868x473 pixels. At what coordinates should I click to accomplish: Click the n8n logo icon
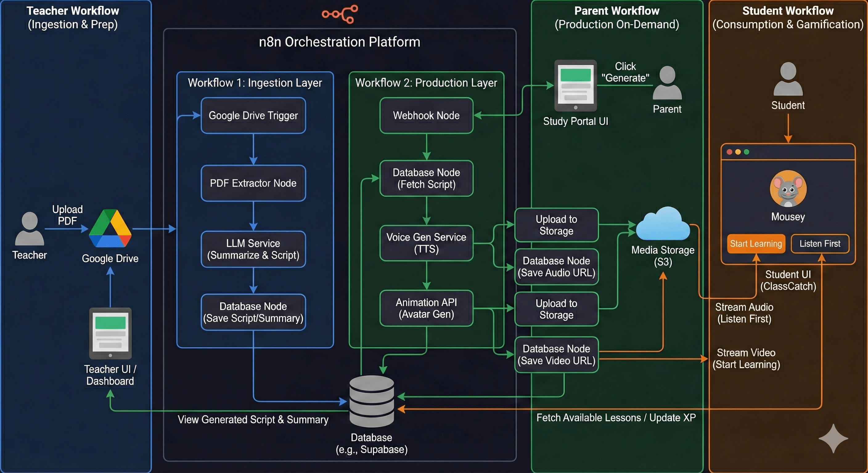340,14
